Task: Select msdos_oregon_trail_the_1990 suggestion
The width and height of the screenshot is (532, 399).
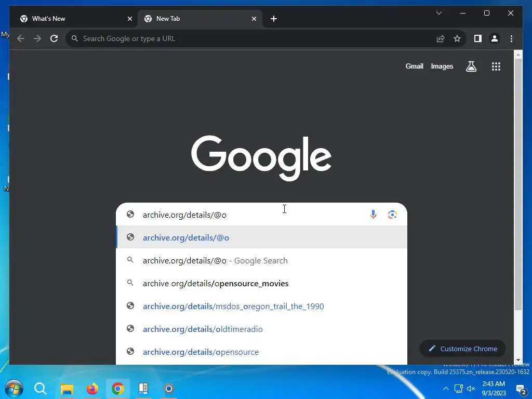Action: click(x=262, y=306)
